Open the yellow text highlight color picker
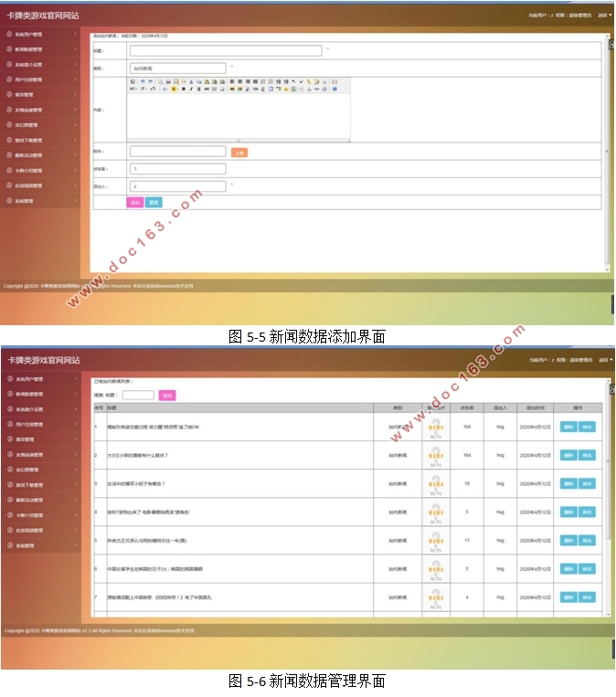The image size is (616, 697). click(173, 90)
